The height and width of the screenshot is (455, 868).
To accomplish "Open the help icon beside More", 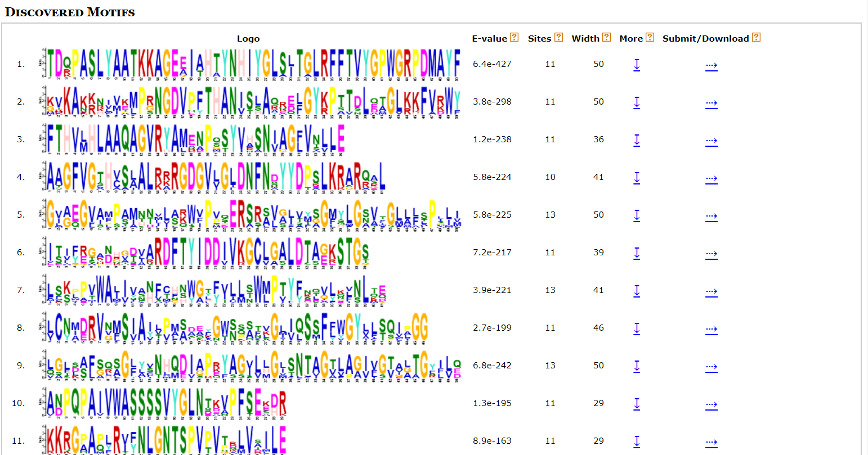I will pyautogui.click(x=650, y=37).
